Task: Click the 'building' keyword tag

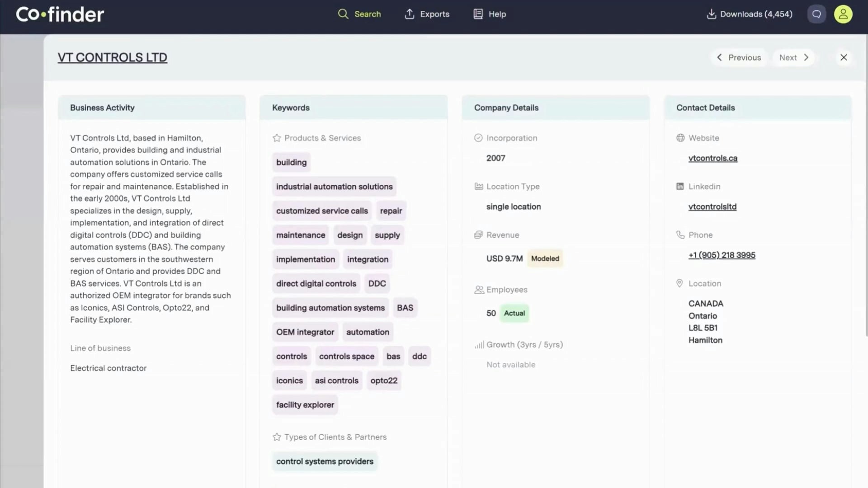Action: [x=291, y=162]
